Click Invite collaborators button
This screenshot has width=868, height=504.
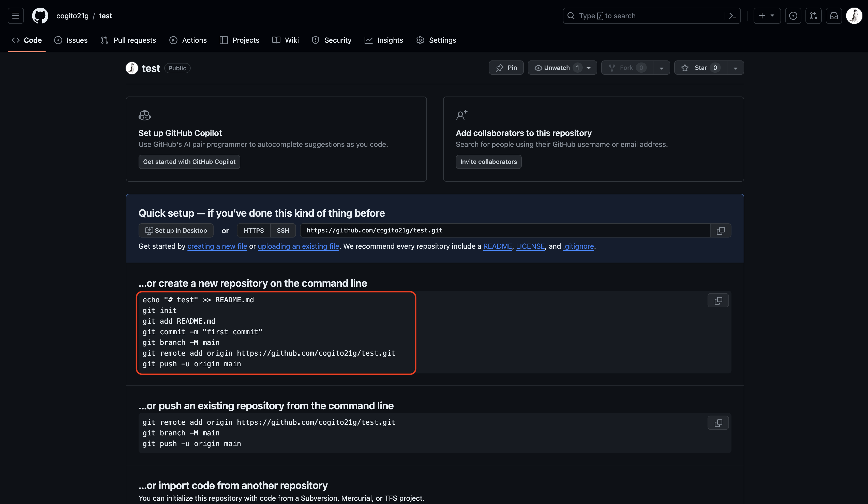pos(488,162)
